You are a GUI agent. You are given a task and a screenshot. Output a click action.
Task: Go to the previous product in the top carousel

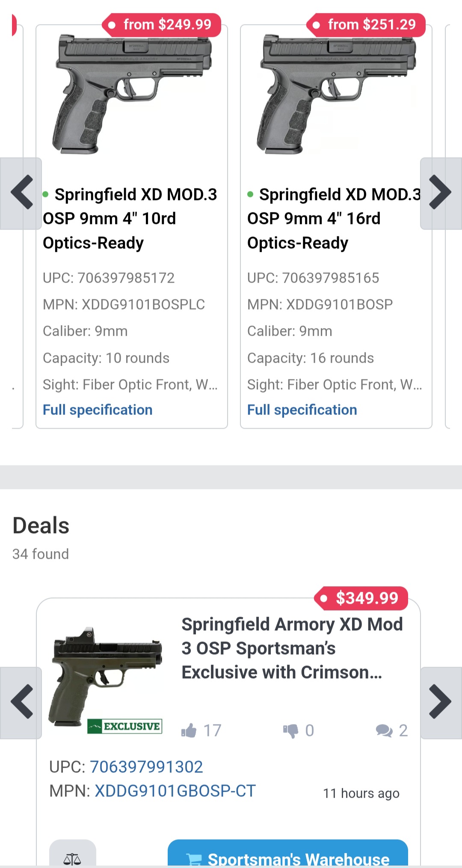click(21, 193)
